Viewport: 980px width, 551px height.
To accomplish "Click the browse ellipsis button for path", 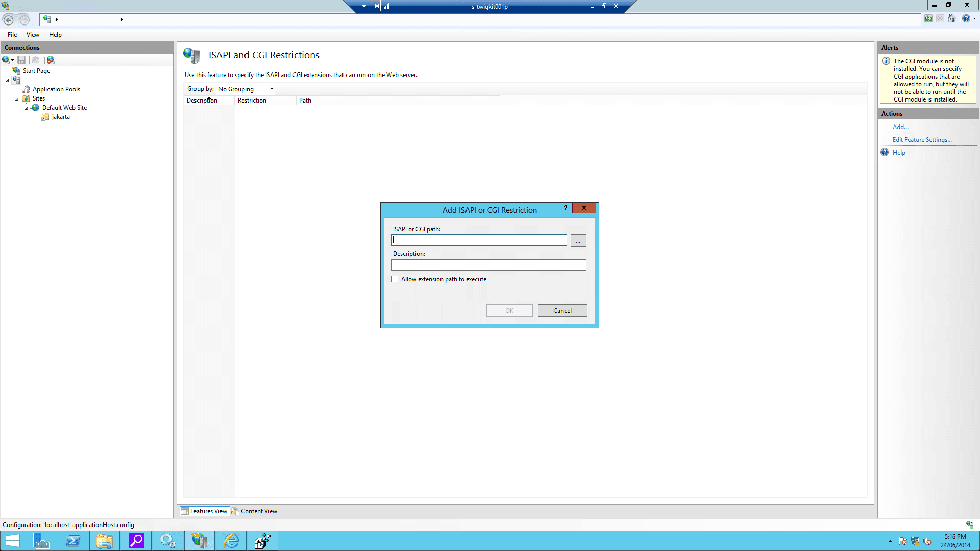I will [578, 241].
